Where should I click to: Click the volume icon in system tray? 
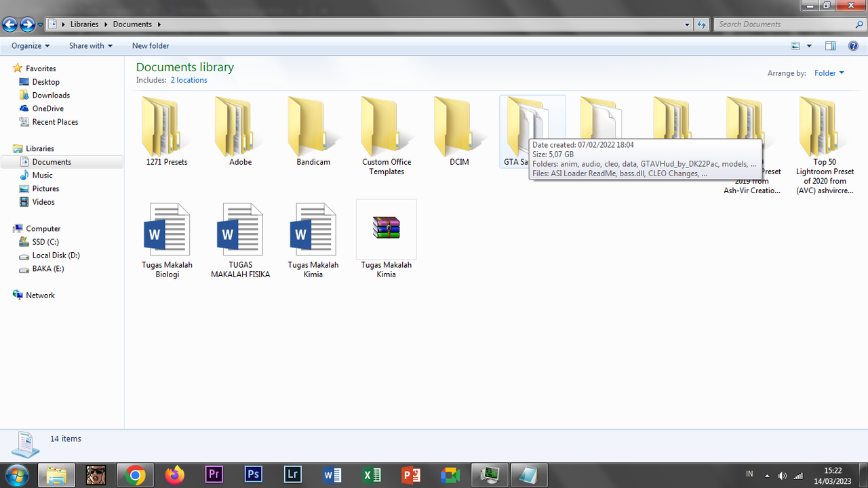click(783, 475)
